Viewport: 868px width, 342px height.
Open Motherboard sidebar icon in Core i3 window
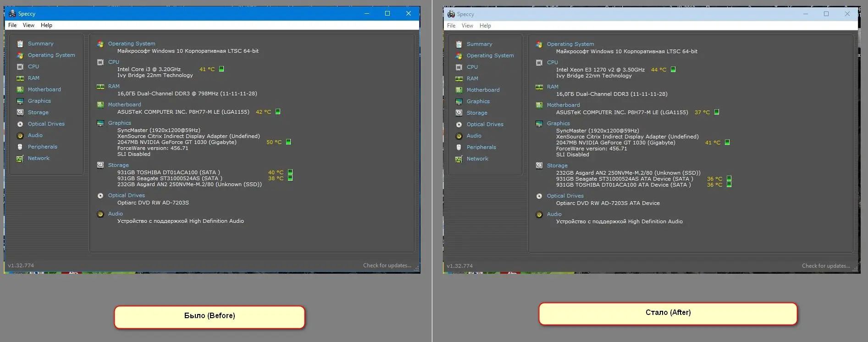click(x=20, y=90)
